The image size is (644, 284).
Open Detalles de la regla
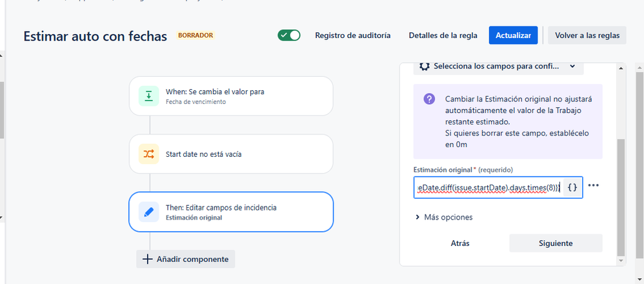pos(443,35)
